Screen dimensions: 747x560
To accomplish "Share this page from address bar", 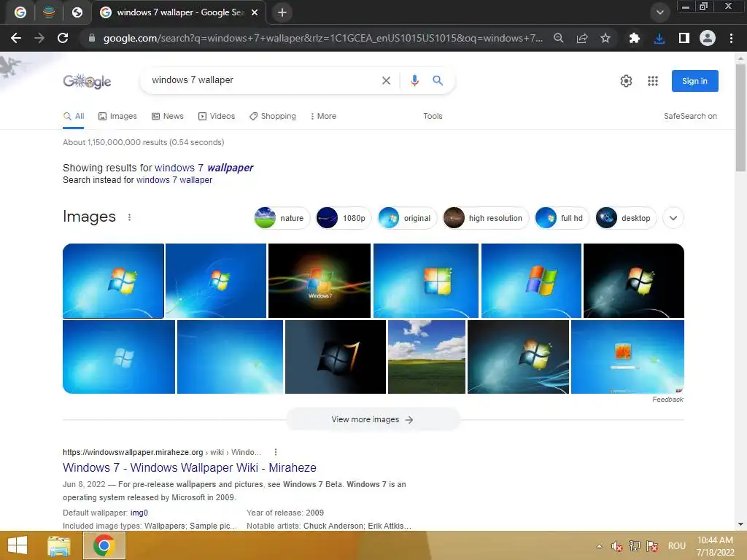I will [582, 38].
